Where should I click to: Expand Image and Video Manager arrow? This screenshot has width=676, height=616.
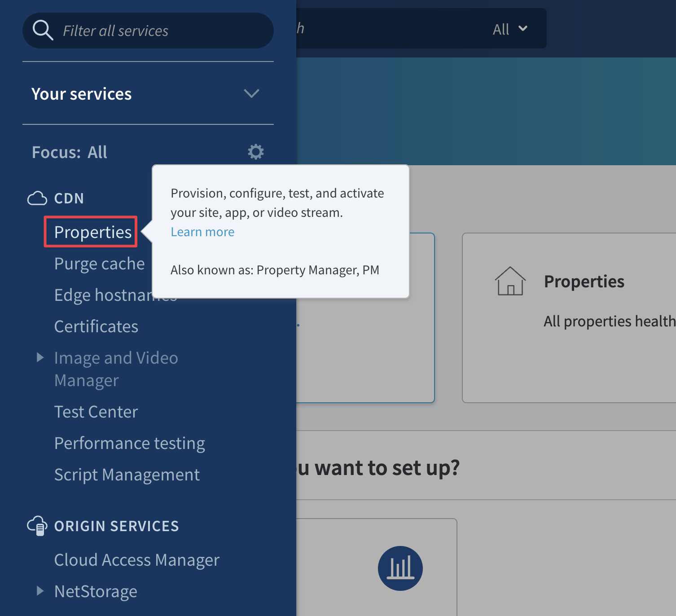(x=40, y=357)
